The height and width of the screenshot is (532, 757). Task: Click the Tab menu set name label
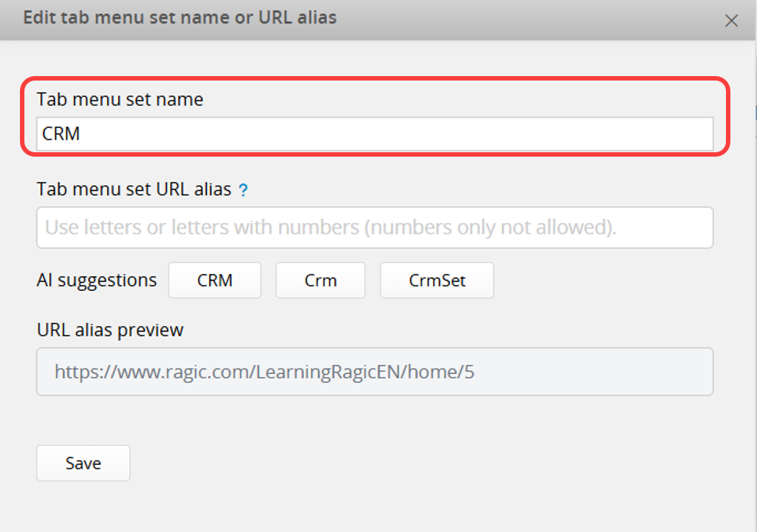pyautogui.click(x=120, y=100)
